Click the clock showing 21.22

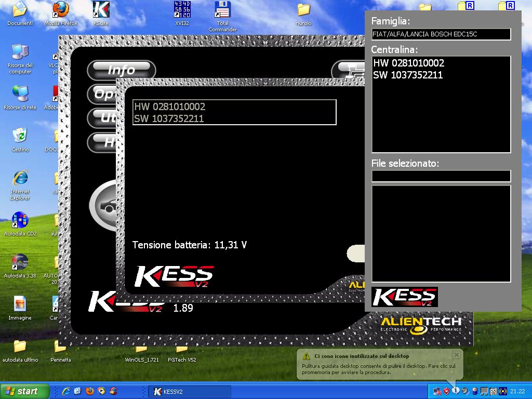517,392
